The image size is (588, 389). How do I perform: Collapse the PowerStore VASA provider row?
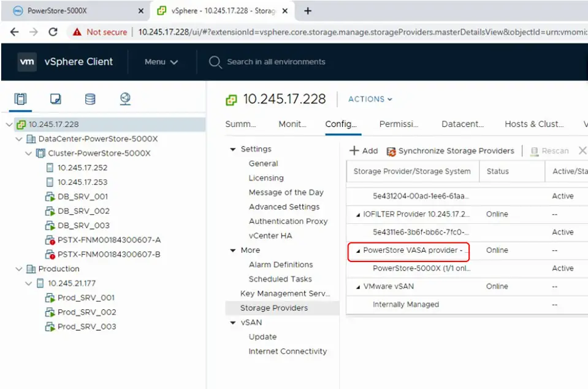click(x=357, y=251)
